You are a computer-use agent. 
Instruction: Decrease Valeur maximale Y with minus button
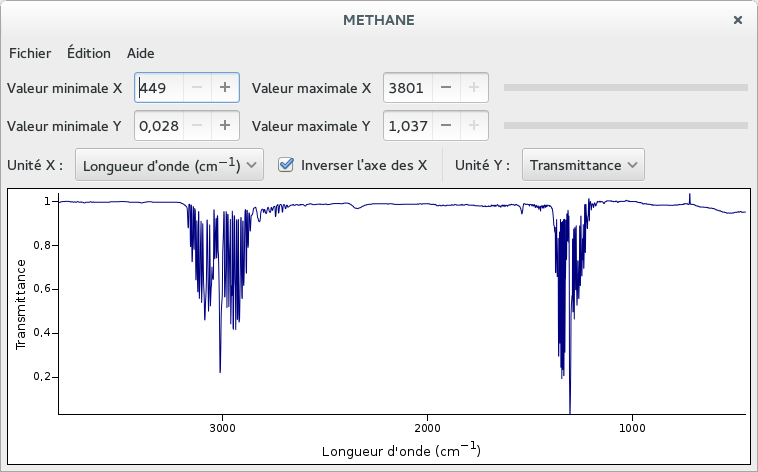point(446,126)
